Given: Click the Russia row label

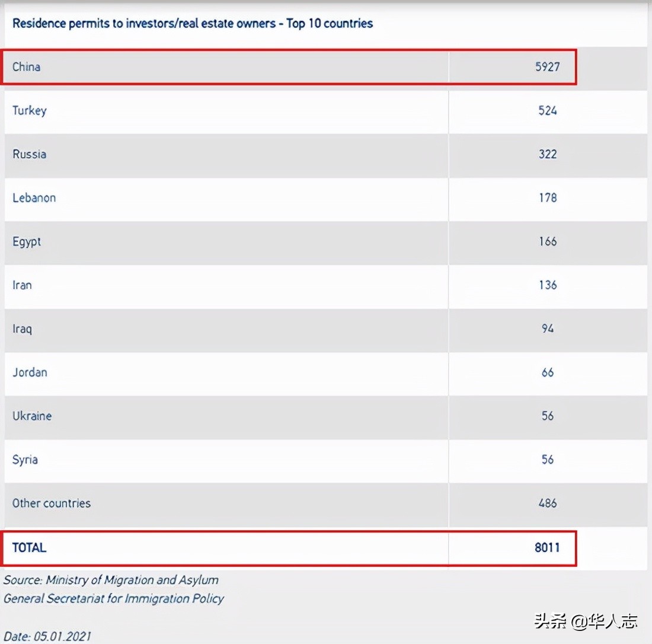Looking at the screenshot, I should 30,154.
